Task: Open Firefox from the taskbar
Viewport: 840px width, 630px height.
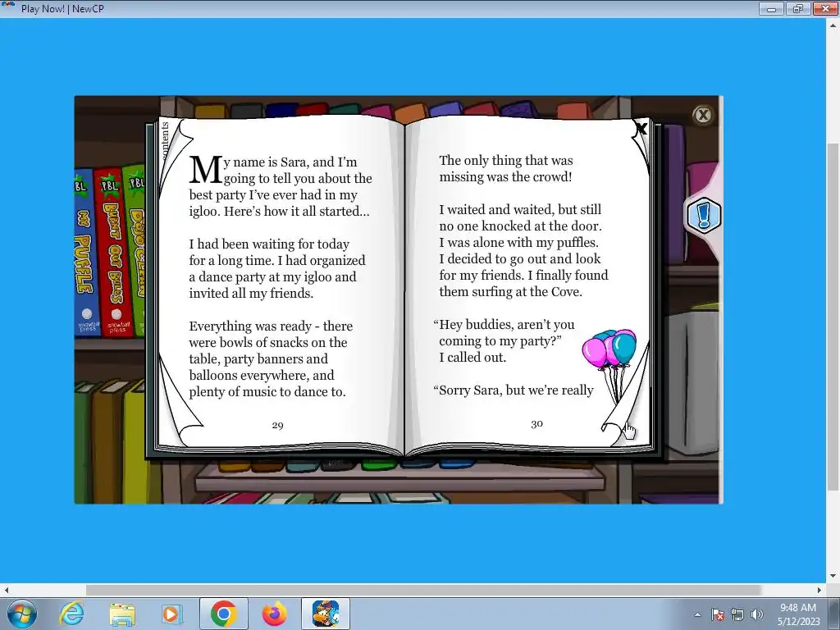Action: coord(274,614)
